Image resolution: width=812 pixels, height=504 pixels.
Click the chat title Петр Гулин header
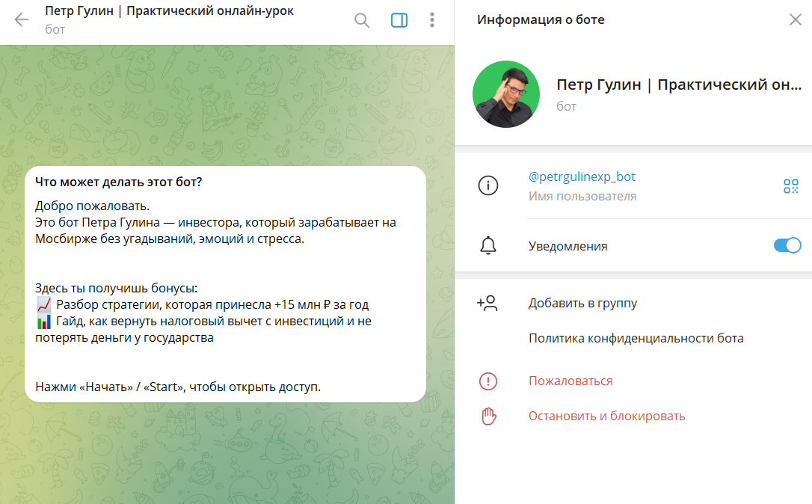169,12
